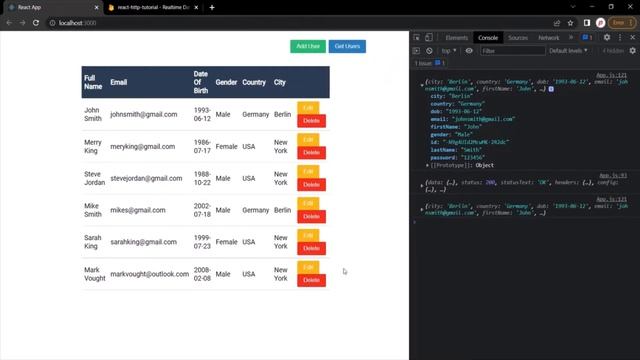Open the tab search chevron in title bar
The width and height of the screenshot is (640, 360).
[573, 7]
